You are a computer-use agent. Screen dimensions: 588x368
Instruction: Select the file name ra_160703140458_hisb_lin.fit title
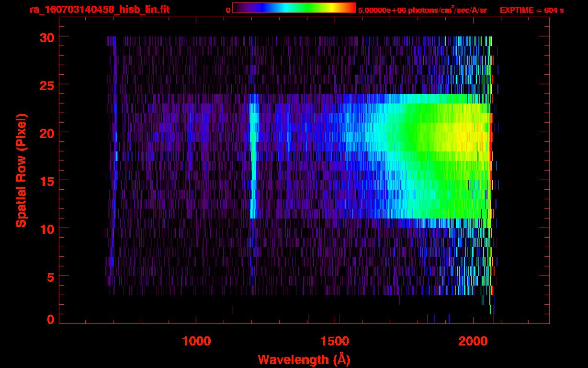(99, 10)
